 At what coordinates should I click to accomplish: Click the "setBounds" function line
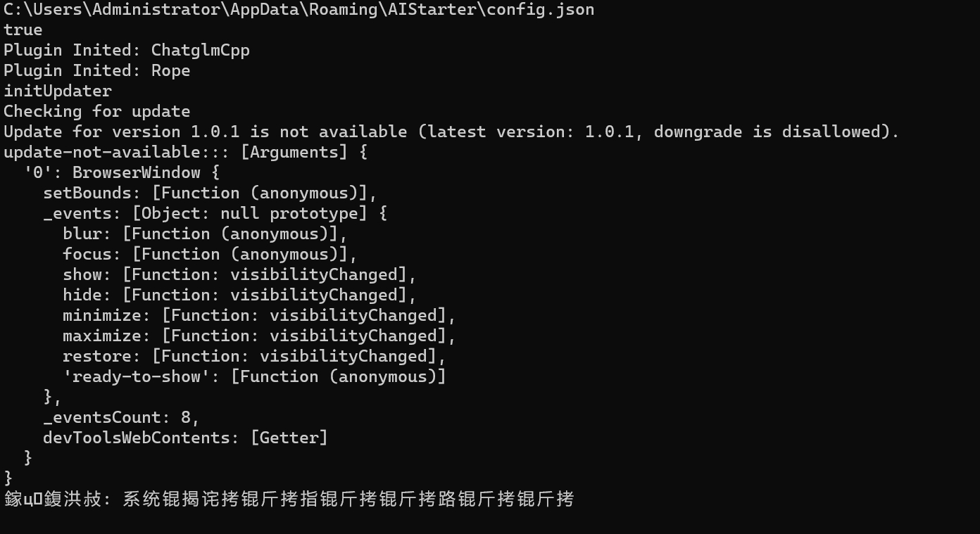coord(210,193)
